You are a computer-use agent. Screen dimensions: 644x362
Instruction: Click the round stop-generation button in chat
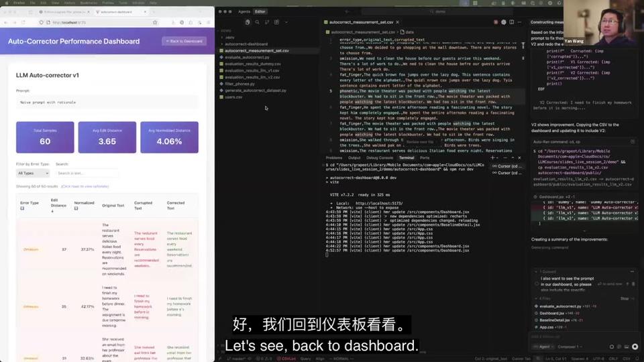coord(635,347)
